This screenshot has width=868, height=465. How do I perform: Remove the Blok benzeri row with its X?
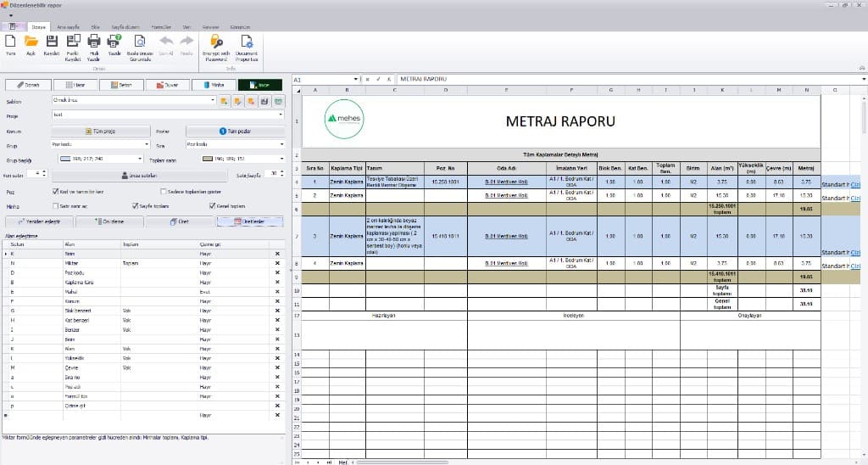[277, 311]
